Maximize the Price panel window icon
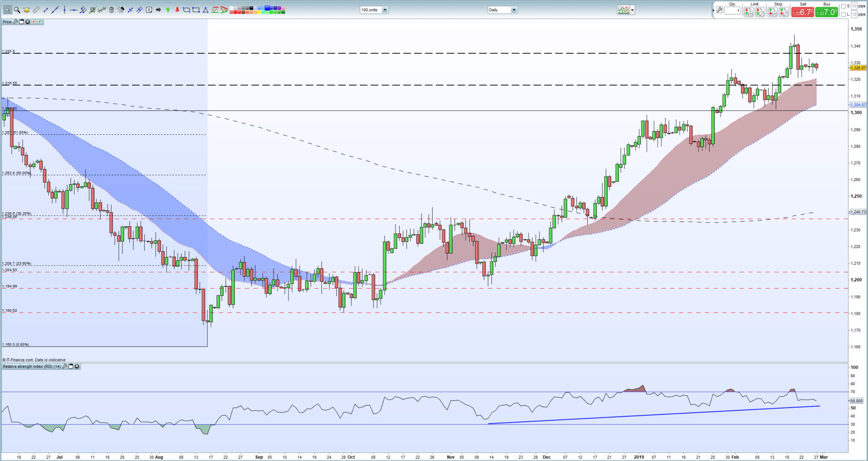Screen dimensions: 868x461 [22, 22]
